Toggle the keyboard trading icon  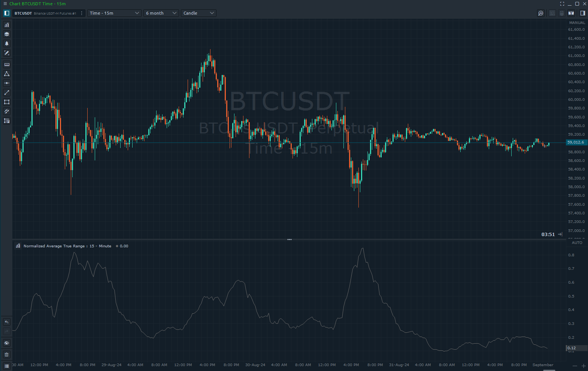552,13
